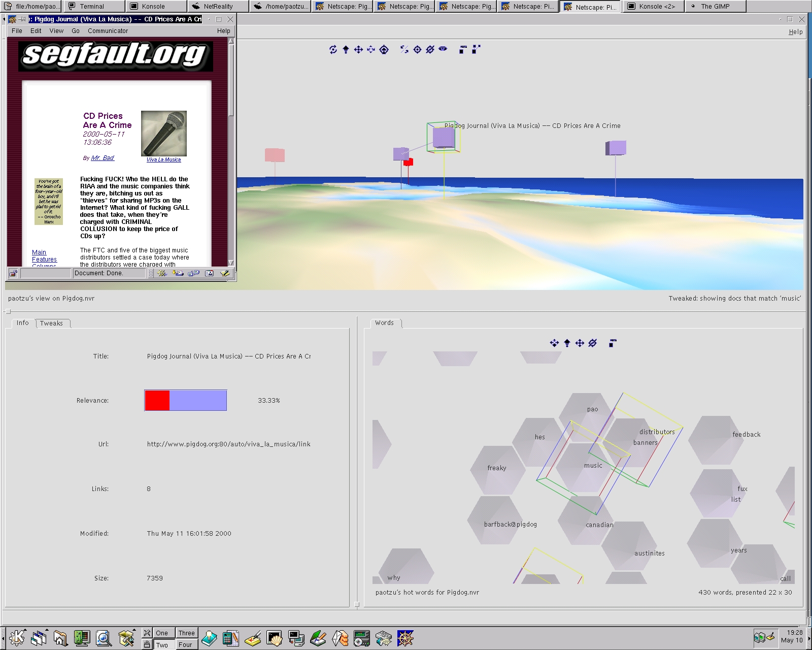Click the crosshair target icon in 3D toolbar
The width and height of the screenshot is (812, 650).
pyautogui.click(x=417, y=49)
